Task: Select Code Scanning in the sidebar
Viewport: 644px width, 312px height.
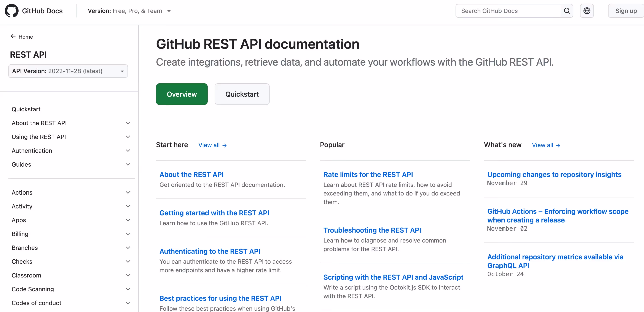Action: pos(33,289)
